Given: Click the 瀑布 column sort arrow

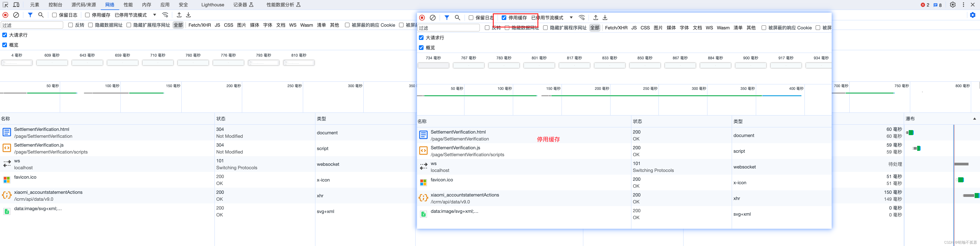Looking at the screenshot, I should tap(974, 119).
